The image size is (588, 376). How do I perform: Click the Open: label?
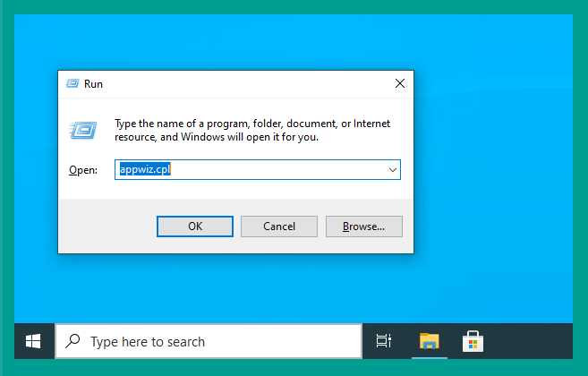(x=83, y=170)
